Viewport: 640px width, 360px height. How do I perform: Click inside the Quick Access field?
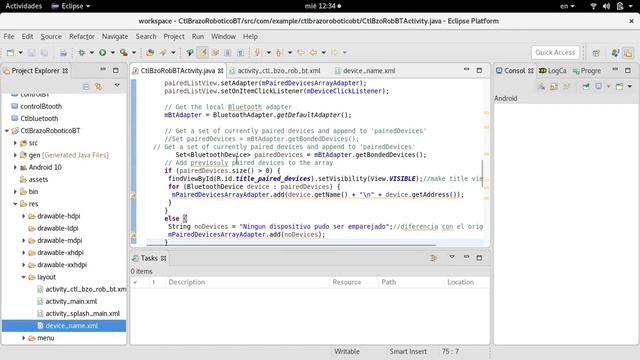coord(555,53)
